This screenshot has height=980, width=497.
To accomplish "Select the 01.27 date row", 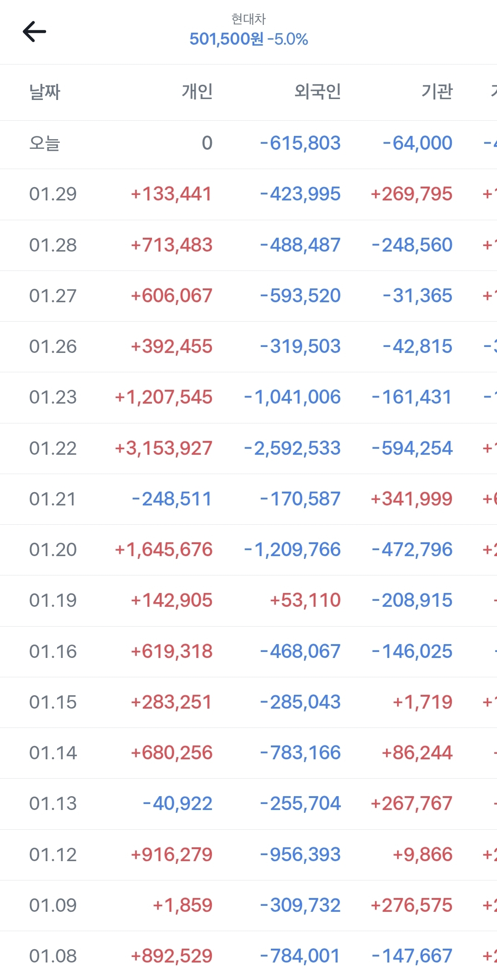I will pos(53,296).
